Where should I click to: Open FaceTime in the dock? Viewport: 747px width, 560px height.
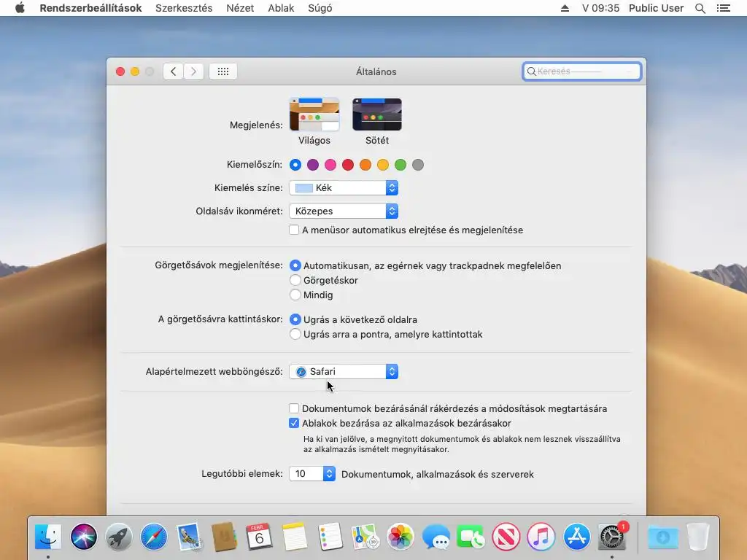[x=471, y=537]
